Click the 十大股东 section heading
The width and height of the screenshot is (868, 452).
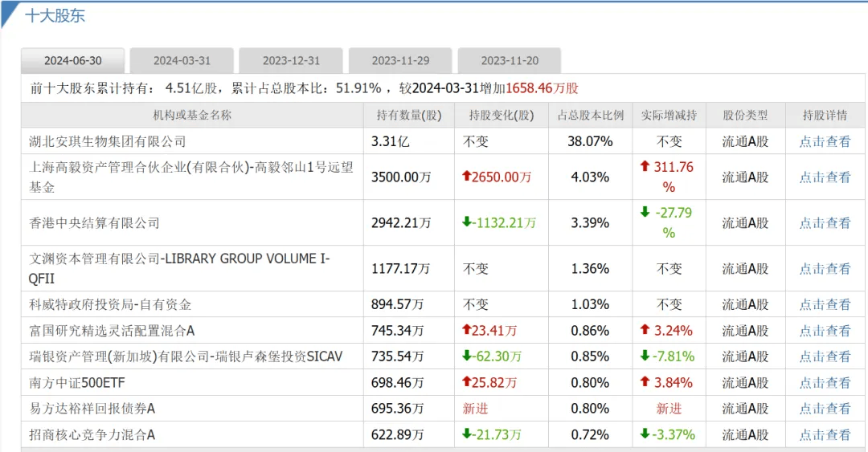point(55,15)
